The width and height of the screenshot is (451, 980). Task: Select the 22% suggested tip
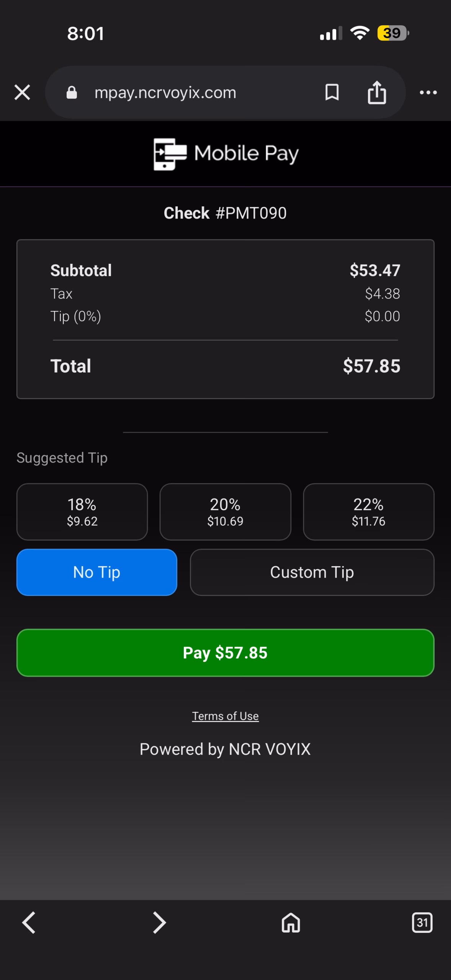(369, 512)
